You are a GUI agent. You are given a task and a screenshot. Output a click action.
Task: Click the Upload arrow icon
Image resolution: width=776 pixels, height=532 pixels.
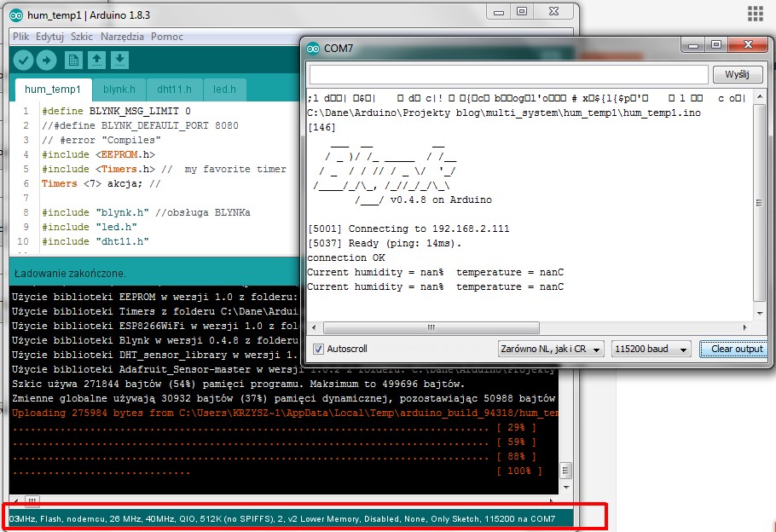tap(47, 59)
